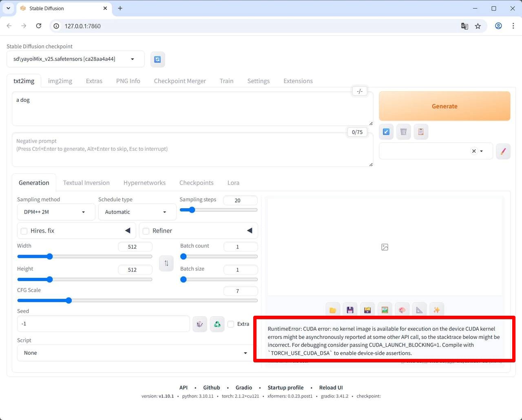Click the prompt text box with 'a dog'
Screen dimensions: 522x420
point(192,109)
